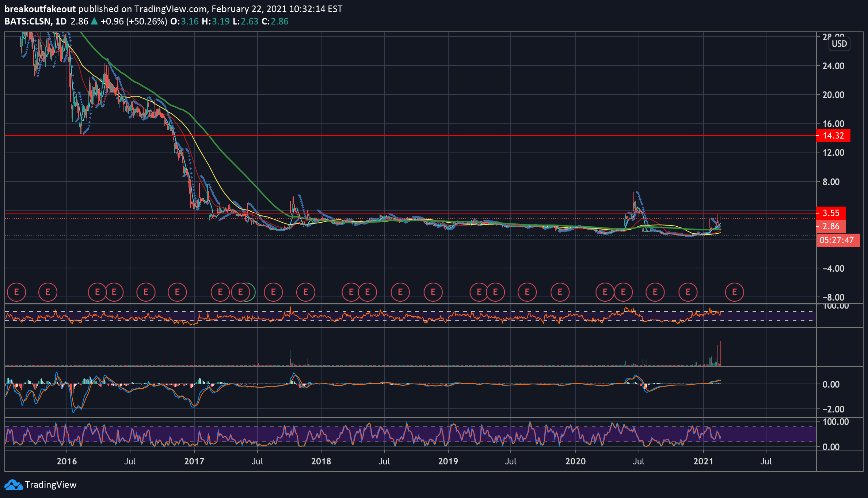Click the C:2.86 close value
868x498 pixels.
[275, 21]
